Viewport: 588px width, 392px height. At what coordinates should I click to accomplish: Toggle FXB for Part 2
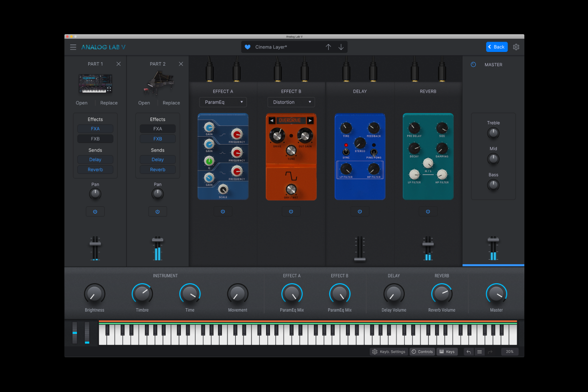tap(157, 139)
